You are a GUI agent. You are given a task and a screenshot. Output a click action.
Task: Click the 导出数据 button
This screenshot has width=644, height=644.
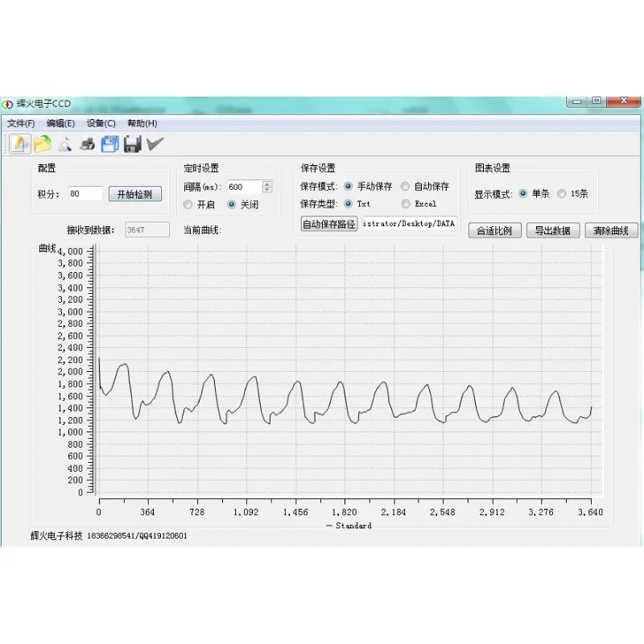553,230
